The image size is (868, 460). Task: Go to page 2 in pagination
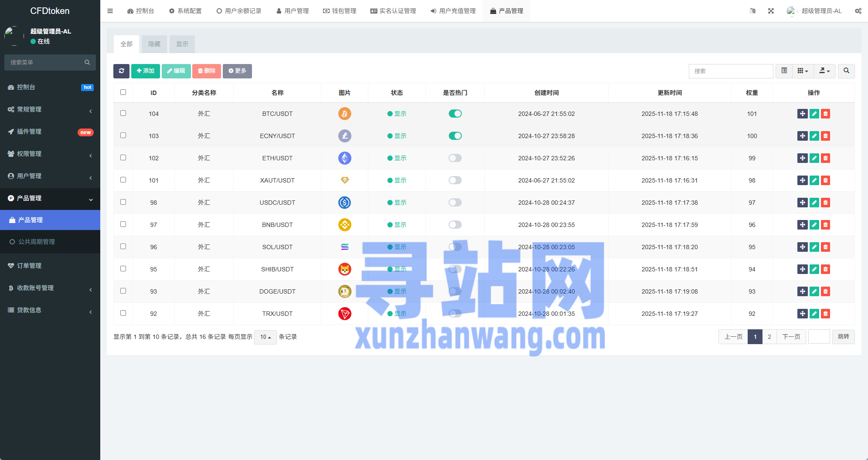point(769,337)
